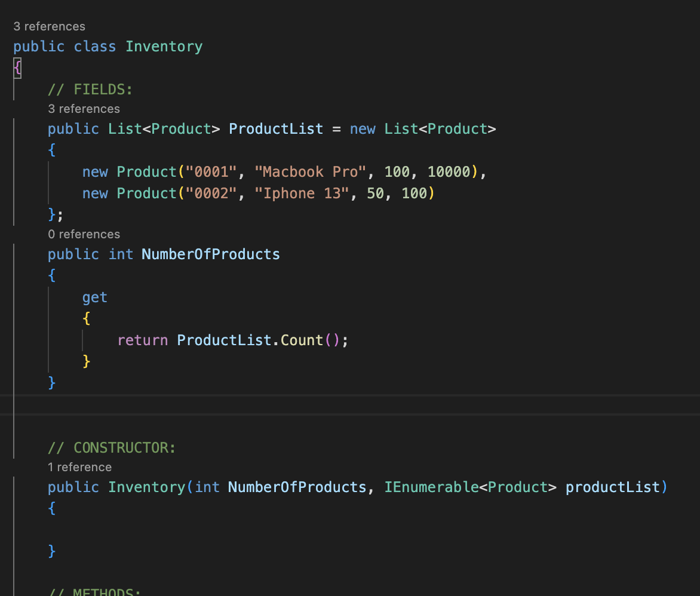Click the '// CONSTRUCTOR:' comment
The image size is (700, 596).
click(x=112, y=447)
